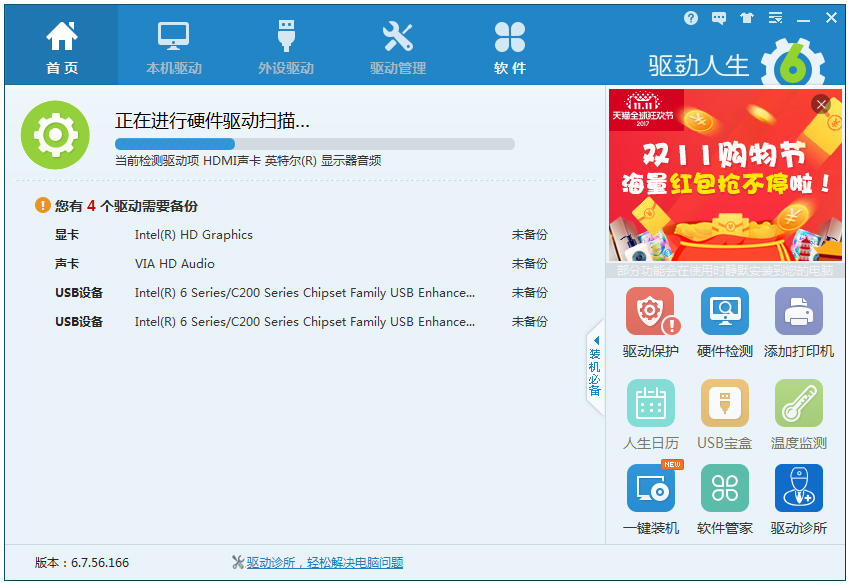Click the 声卡 category label

pyautogui.click(x=67, y=264)
